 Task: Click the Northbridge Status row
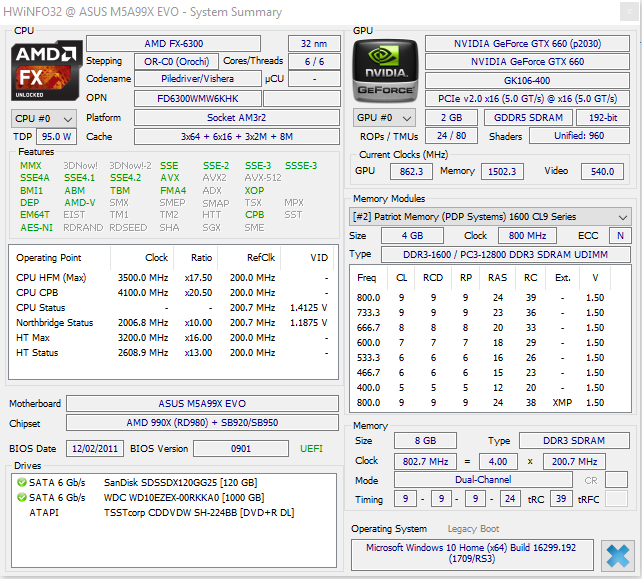tap(172, 323)
